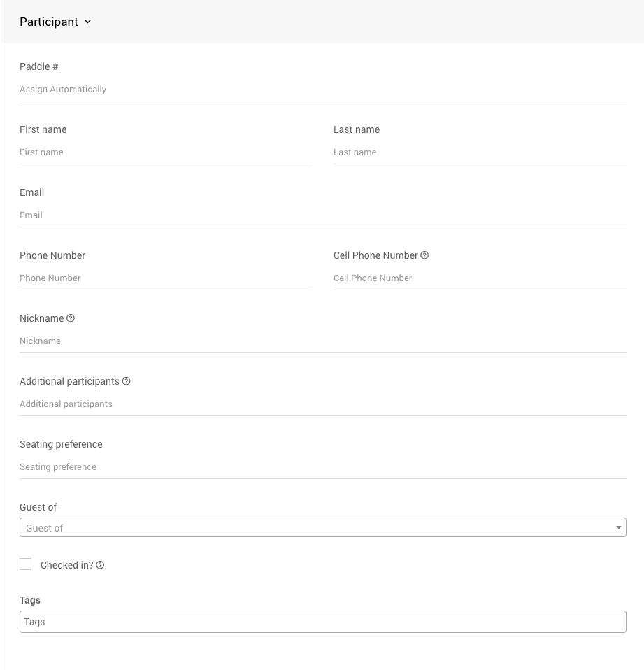Select the Additional participants field
This screenshot has height=670, width=644.
pyautogui.click(x=322, y=404)
